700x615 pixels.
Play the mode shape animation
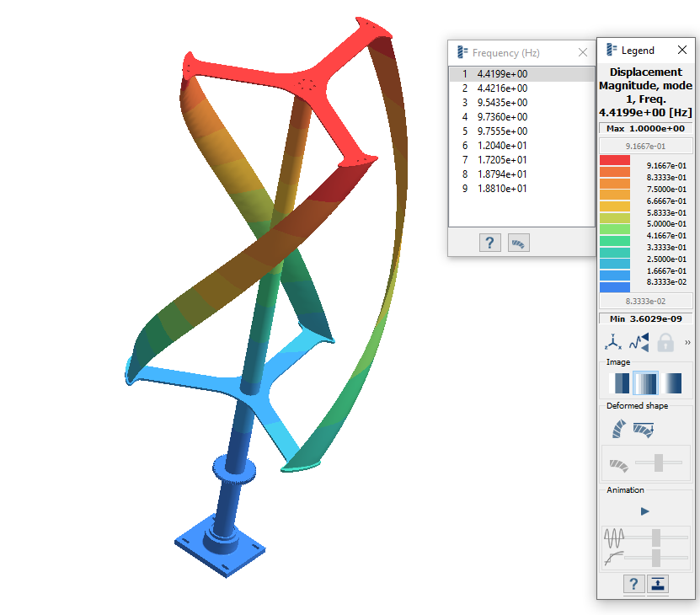[645, 511]
